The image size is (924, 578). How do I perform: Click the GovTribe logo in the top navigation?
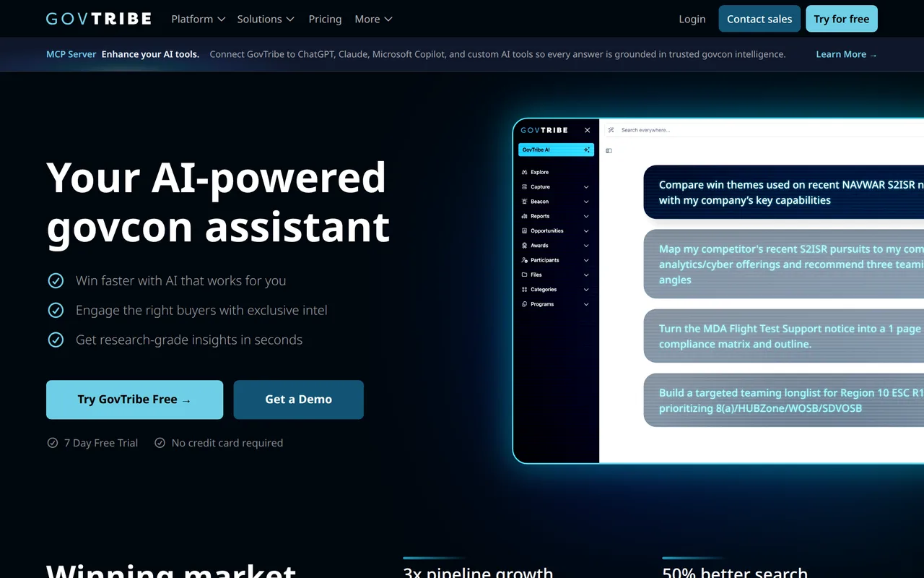[x=99, y=19]
